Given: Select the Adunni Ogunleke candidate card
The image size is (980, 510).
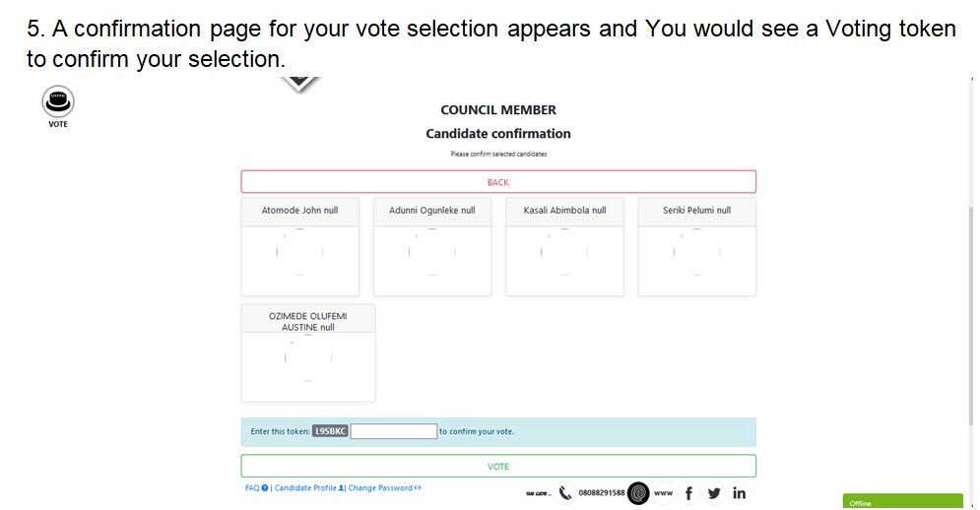Looking at the screenshot, I should click(x=431, y=246).
